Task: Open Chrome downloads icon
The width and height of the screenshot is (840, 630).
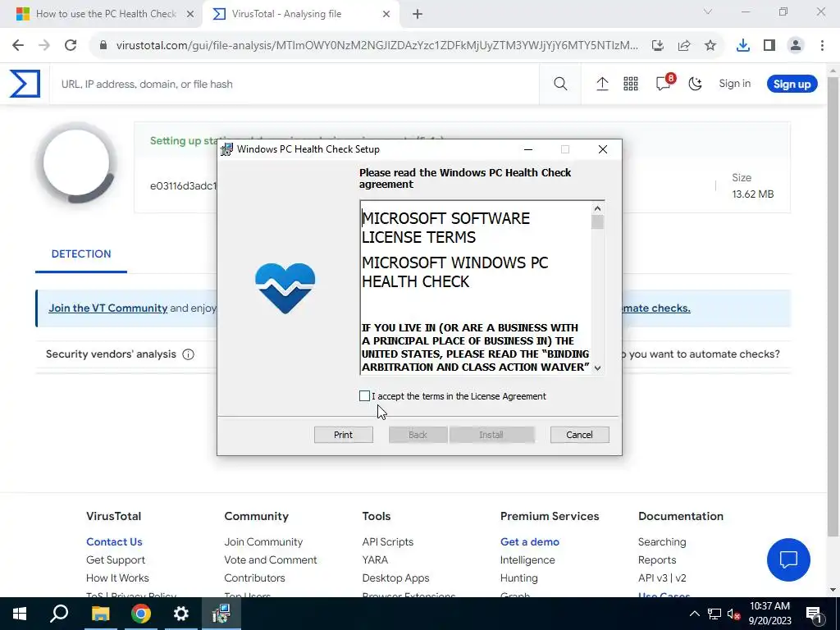Action: point(743,46)
